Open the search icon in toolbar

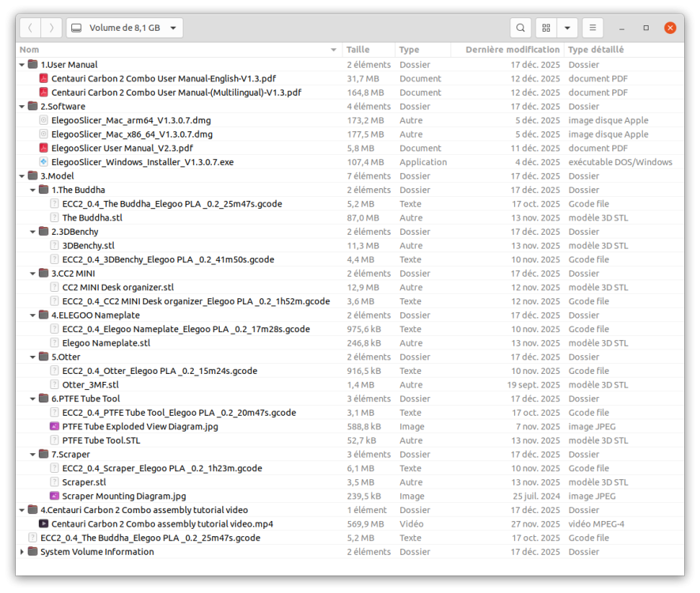(520, 28)
